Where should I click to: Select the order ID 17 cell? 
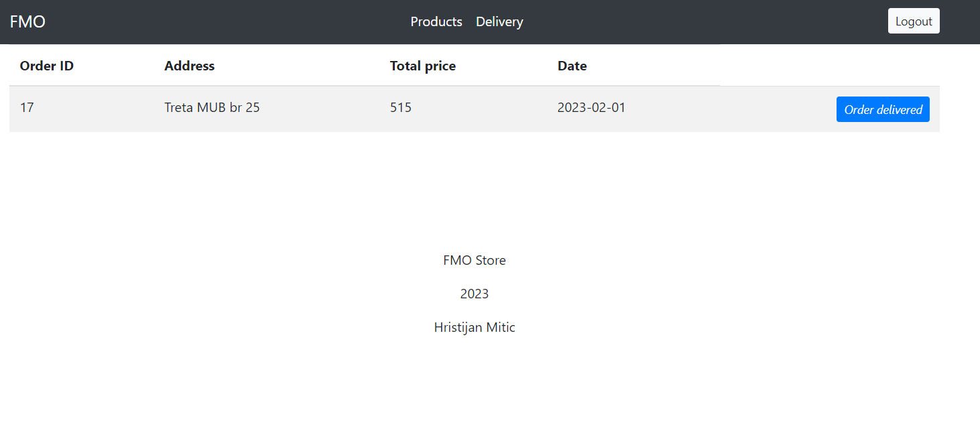[27, 107]
